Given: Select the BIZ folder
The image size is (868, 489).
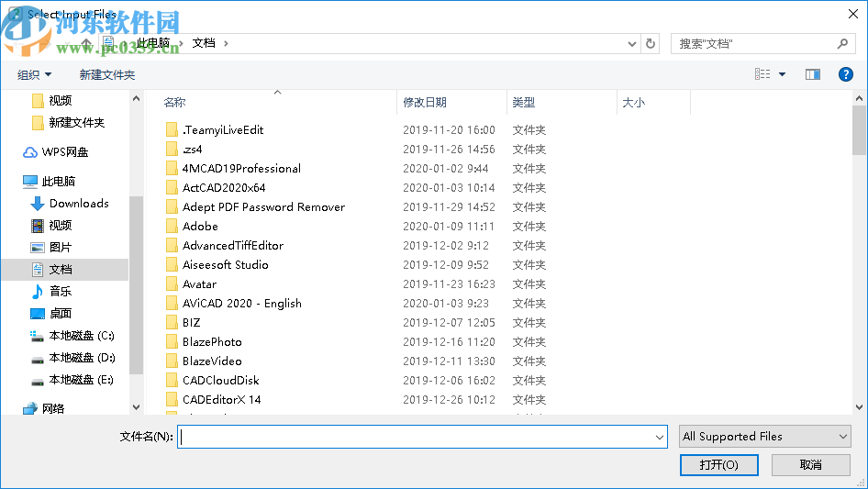Looking at the screenshot, I should [x=192, y=322].
